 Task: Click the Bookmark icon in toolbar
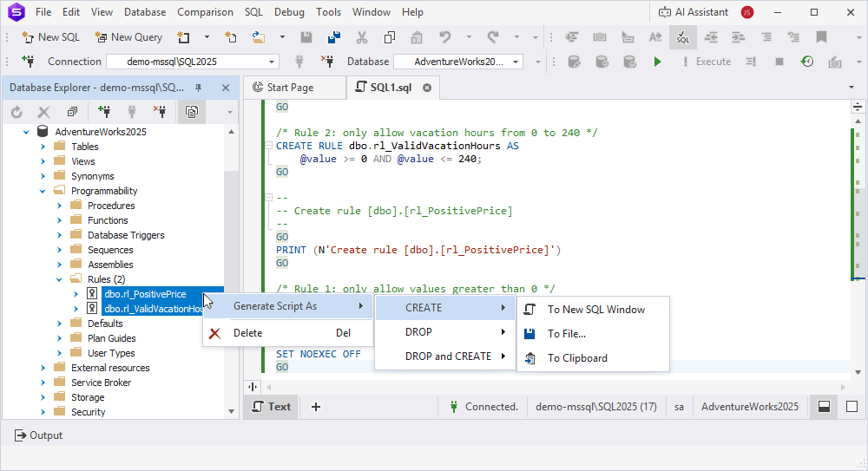click(821, 37)
